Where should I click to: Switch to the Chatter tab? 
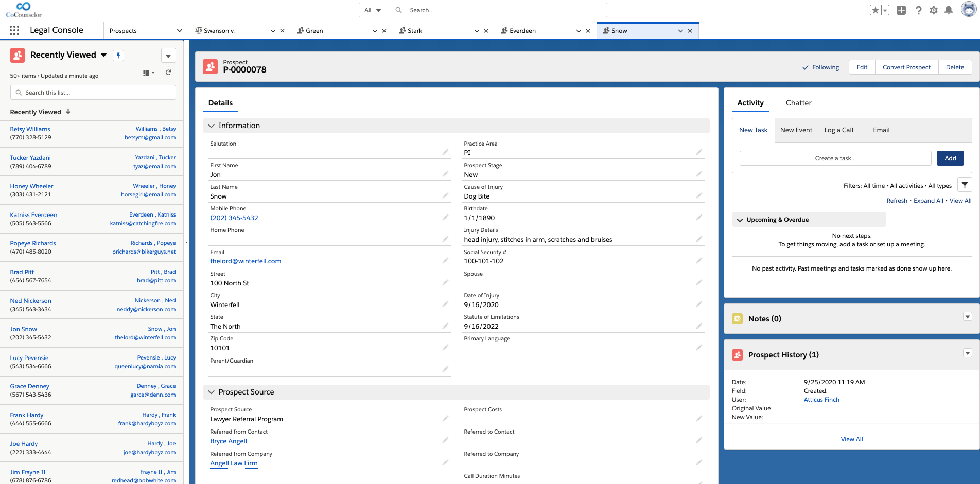pos(798,103)
